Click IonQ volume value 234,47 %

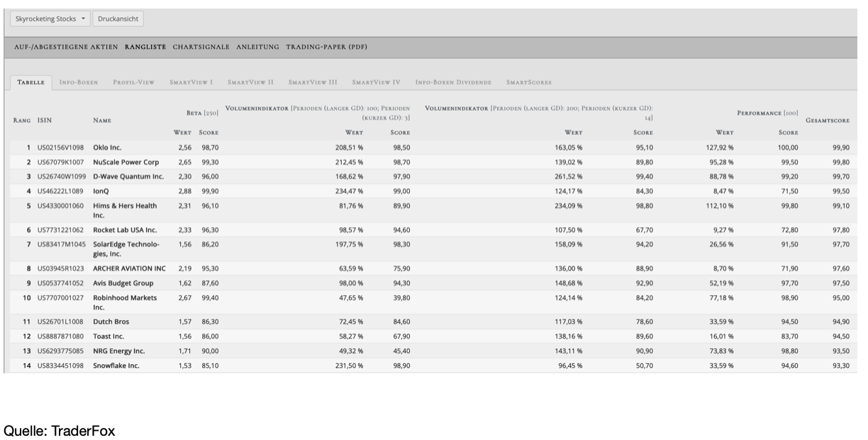tap(350, 191)
